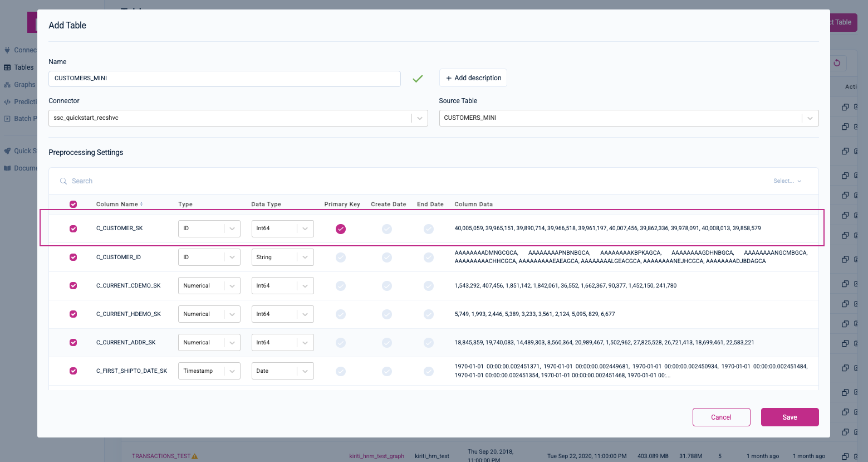Image resolution: width=868 pixels, height=462 pixels.
Task: Open Type dropdown for C_CURRENT_ADDR_SK
Action: tap(209, 342)
